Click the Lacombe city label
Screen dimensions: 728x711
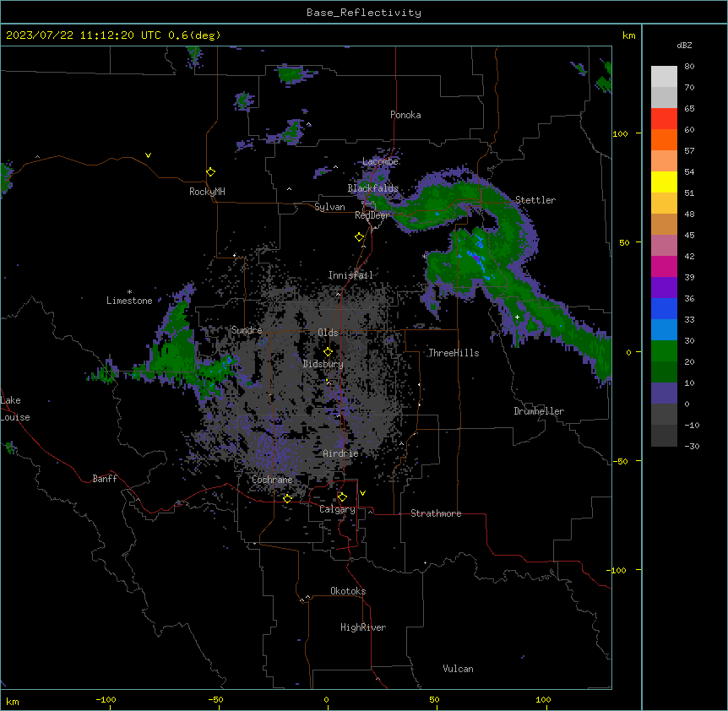click(x=380, y=161)
